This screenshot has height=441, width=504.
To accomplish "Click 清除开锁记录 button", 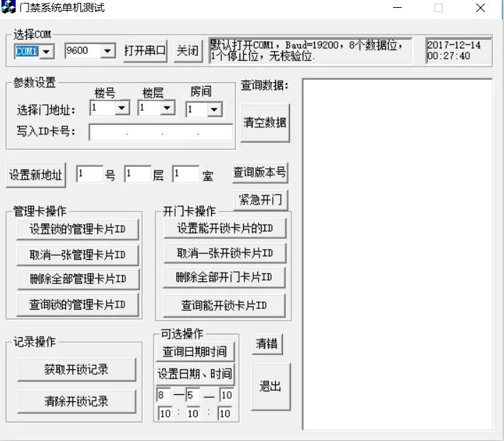I will 77,401.
